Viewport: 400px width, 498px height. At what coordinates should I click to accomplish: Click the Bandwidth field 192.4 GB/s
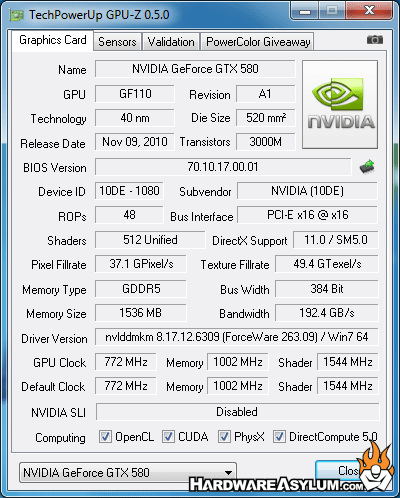pos(327,313)
